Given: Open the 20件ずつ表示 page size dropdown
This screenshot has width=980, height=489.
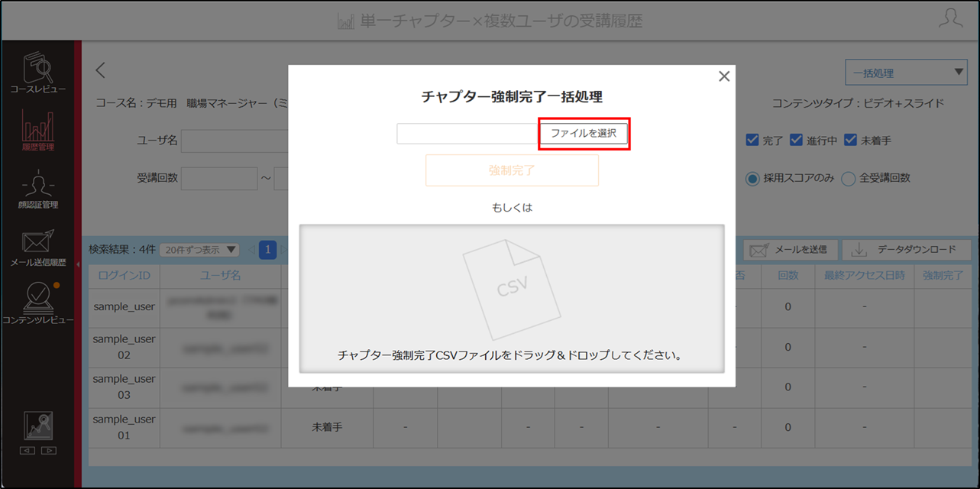Looking at the screenshot, I should (x=199, y=250).
